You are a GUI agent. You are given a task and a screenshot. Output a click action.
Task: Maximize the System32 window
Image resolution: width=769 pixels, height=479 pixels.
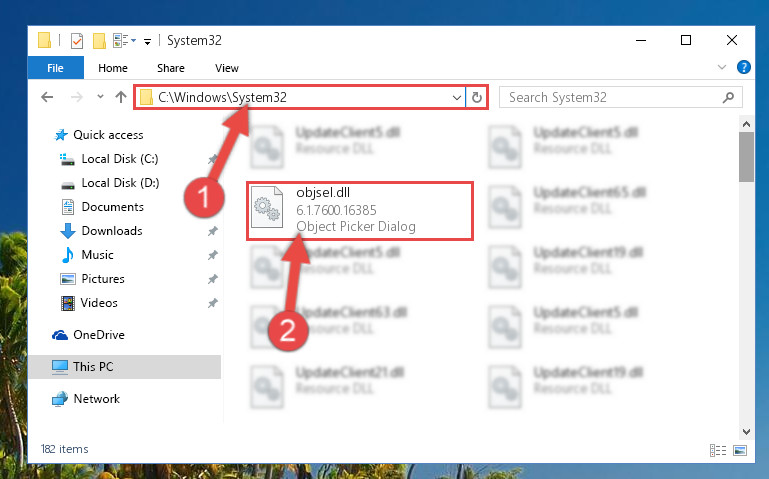(x=686, y=40)
